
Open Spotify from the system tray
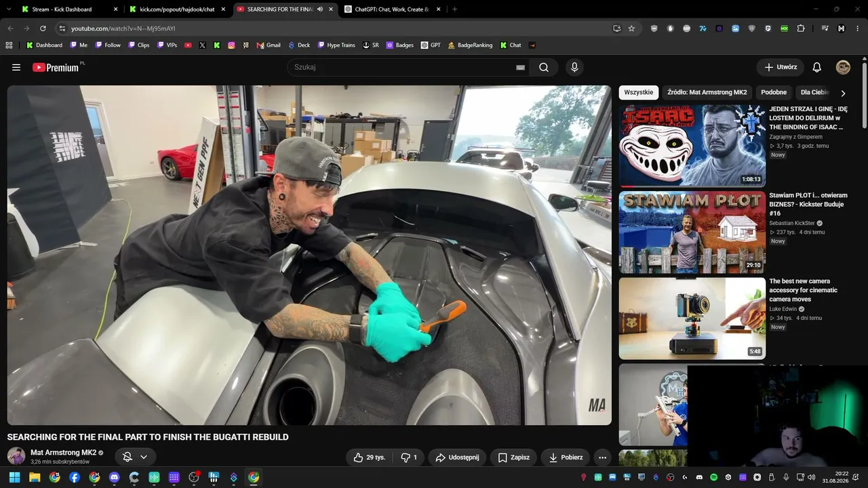[714, 477]
